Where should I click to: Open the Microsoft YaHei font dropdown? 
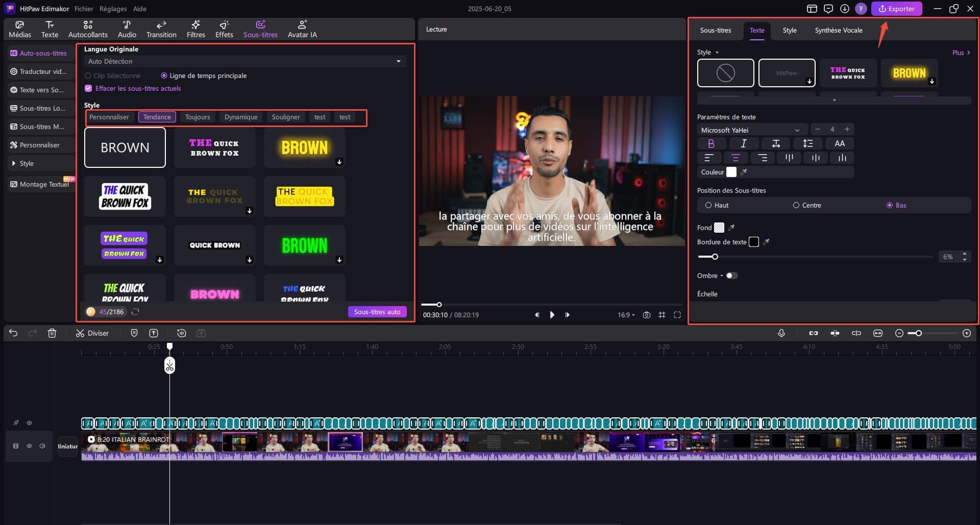click(752, 130)
